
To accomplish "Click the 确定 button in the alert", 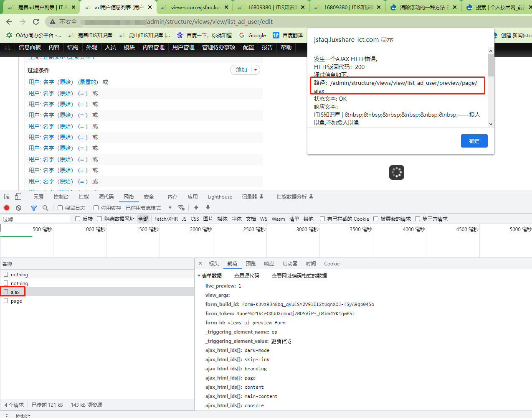I will [474, 141].
